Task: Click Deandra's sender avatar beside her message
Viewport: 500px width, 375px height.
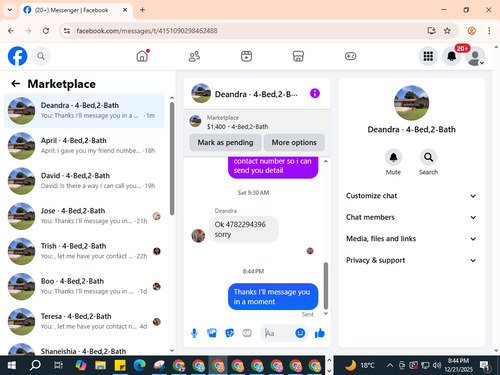Action: 198,236
